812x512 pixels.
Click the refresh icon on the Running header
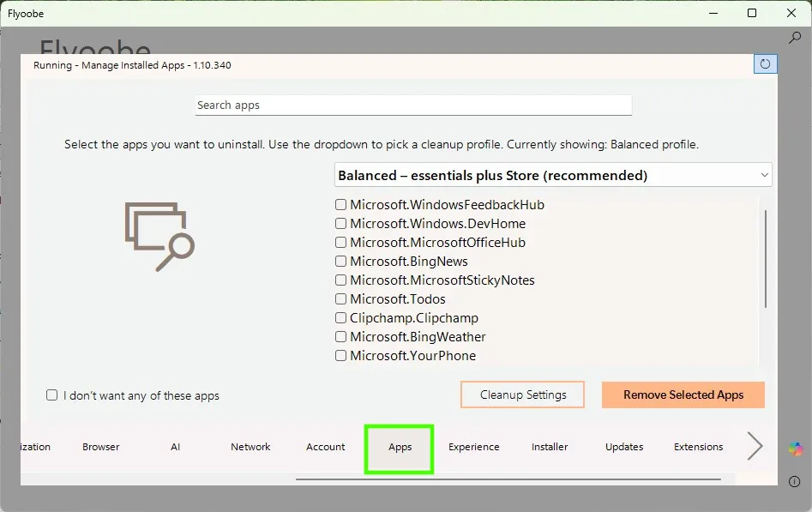click(x=764, y=63)
